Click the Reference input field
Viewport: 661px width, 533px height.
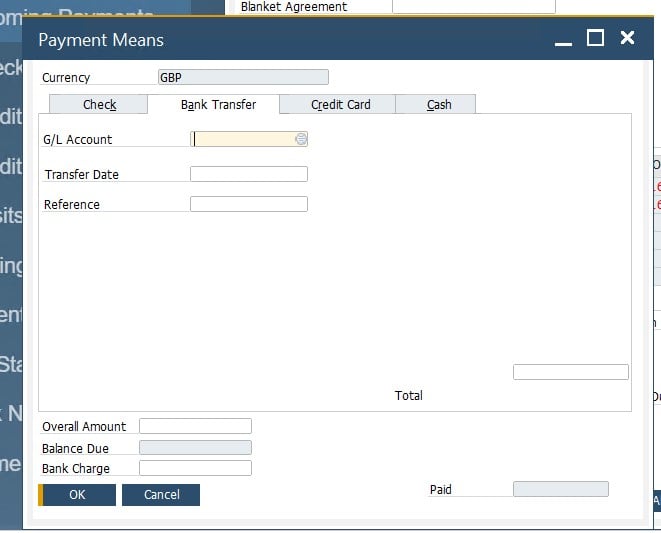point(248,204)
